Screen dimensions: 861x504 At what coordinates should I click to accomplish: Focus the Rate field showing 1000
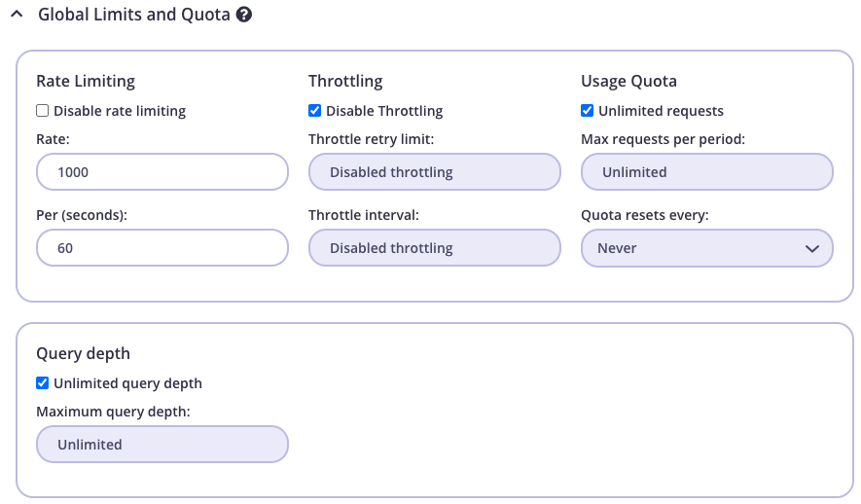(161, 172)
